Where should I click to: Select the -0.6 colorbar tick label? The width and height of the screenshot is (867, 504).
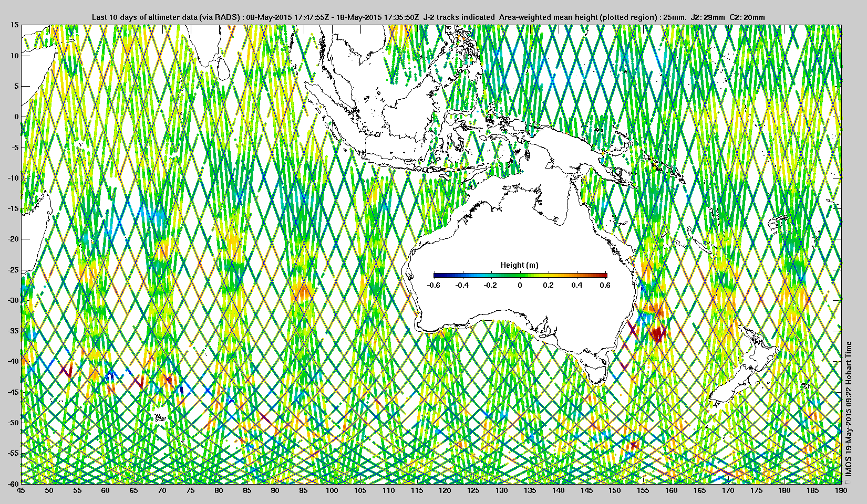pyautogui.click(x=434, y=285)
